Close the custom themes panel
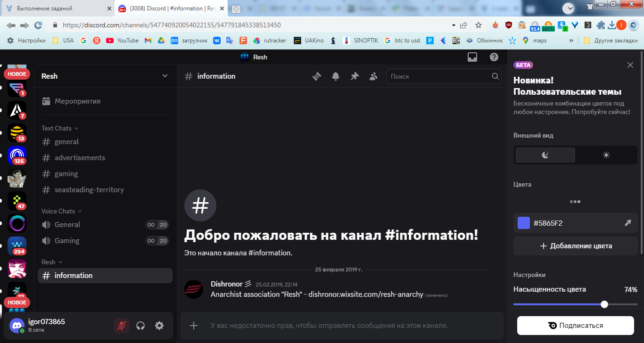 pyautogui.click(x=630, y=65)
